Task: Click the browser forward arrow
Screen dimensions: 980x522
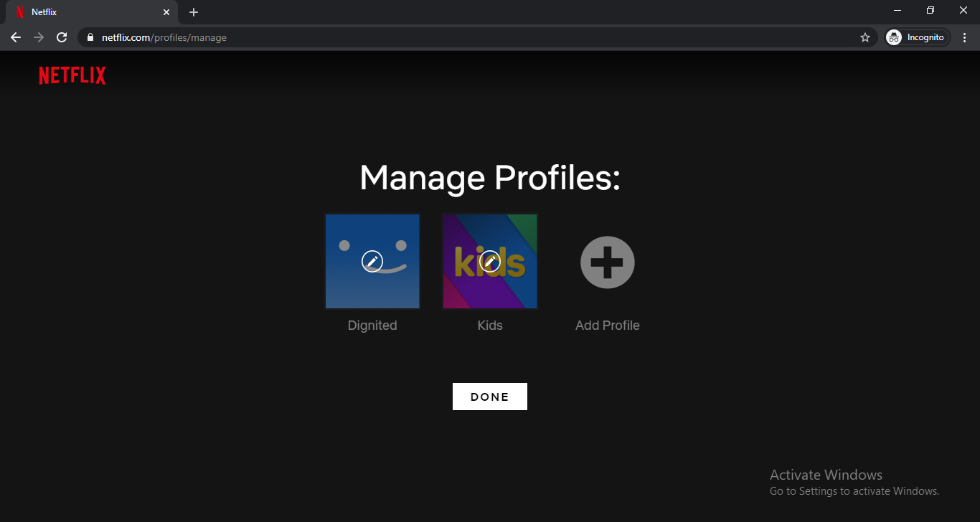Action: click(39, 37)
